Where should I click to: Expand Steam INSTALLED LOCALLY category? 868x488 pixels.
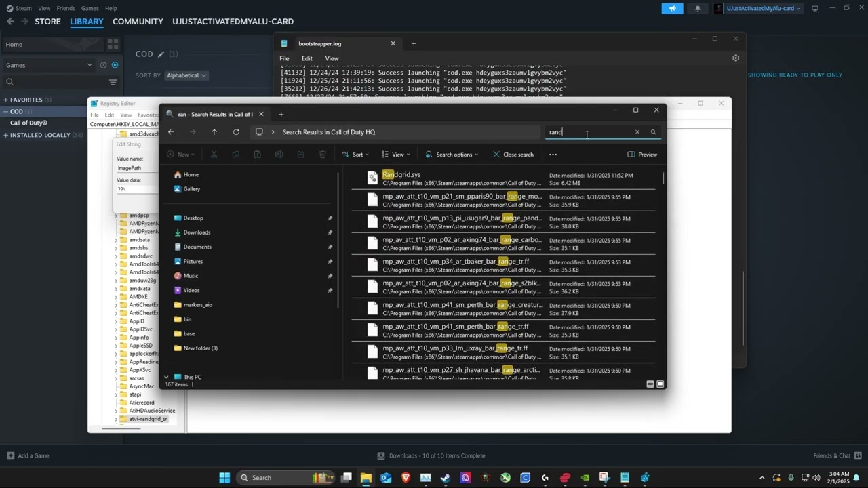6,135
